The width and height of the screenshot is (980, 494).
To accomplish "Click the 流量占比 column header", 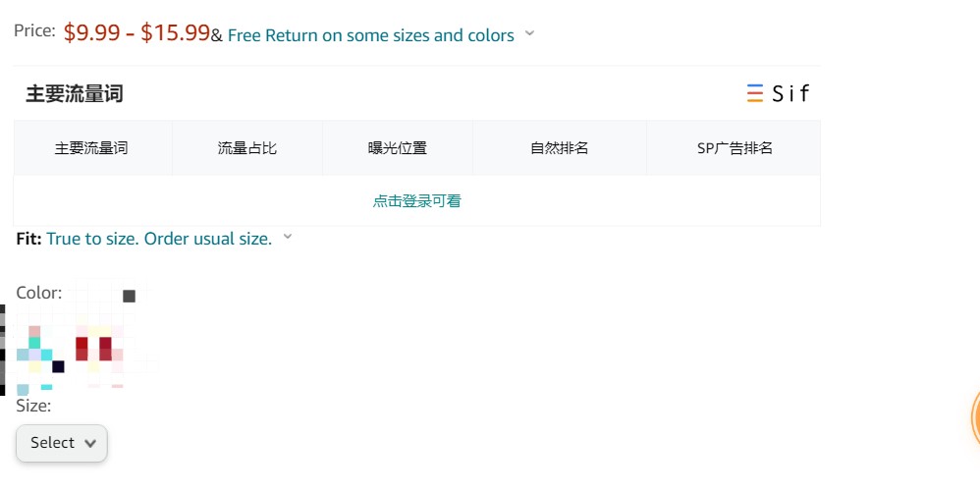I will pyautogui.click(x=246, y=148).
